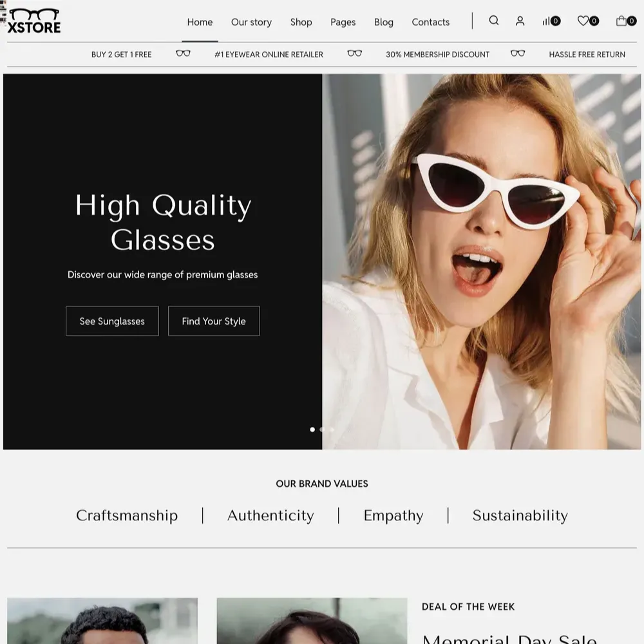Click the XSTORE logo
Image resolution: width=644 pixels, height=644 pixels.
coord(33,21)
